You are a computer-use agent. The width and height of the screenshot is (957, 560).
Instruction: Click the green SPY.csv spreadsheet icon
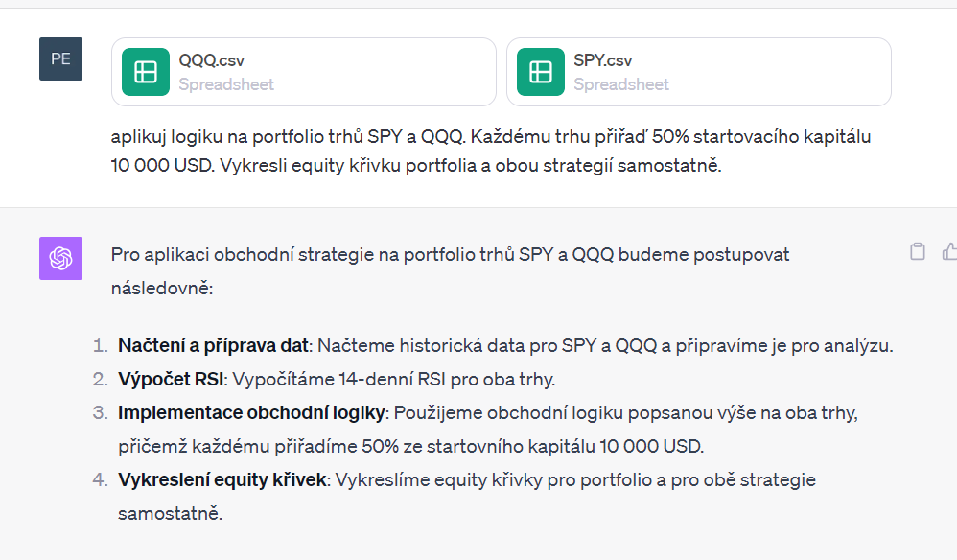541,72
